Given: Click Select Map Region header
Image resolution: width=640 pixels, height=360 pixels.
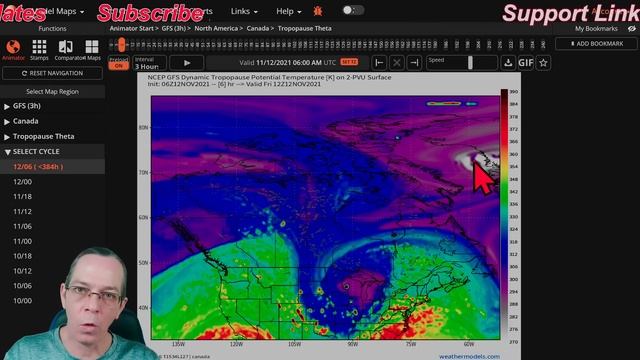Looking at the screenshot, I should (52, 91).
